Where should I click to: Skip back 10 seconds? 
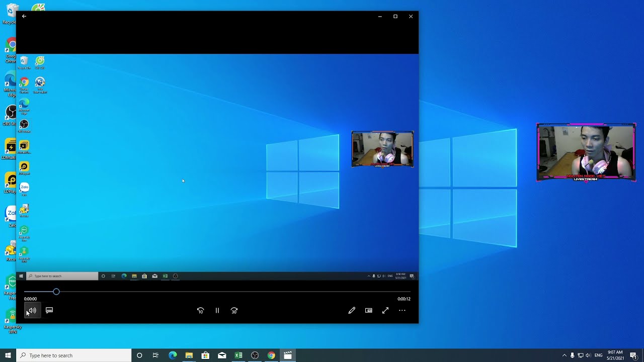point(200,311)
